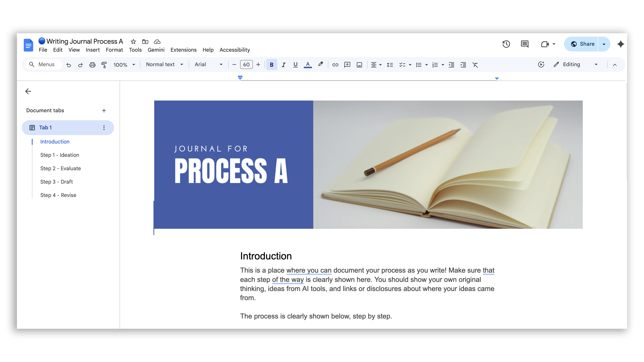Image resolution: width=644 pixels, height=362 pixels.
Task: Star the document title
Action: (x=133, y=41)
